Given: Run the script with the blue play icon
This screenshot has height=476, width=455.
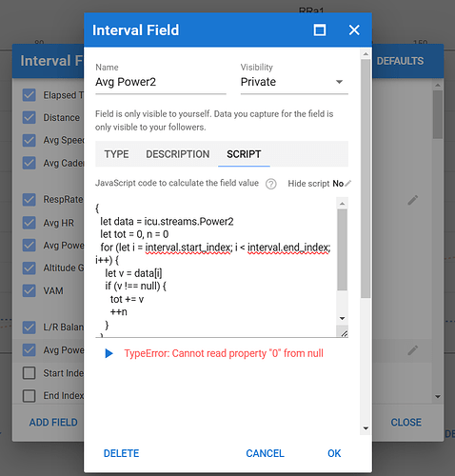Looking at the screenshot, I should (109, 353).
